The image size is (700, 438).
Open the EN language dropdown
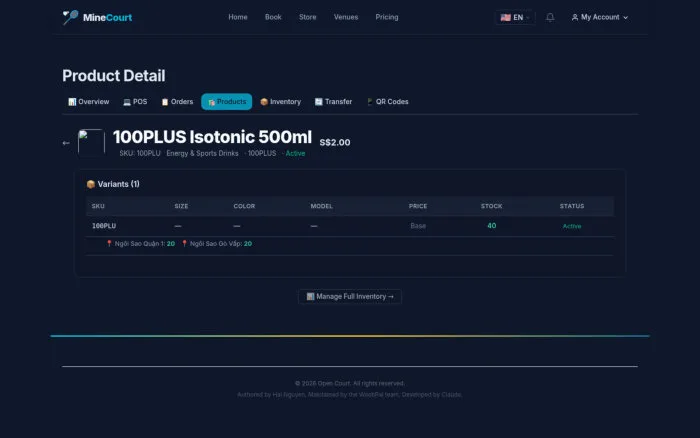tap(515, 17)
